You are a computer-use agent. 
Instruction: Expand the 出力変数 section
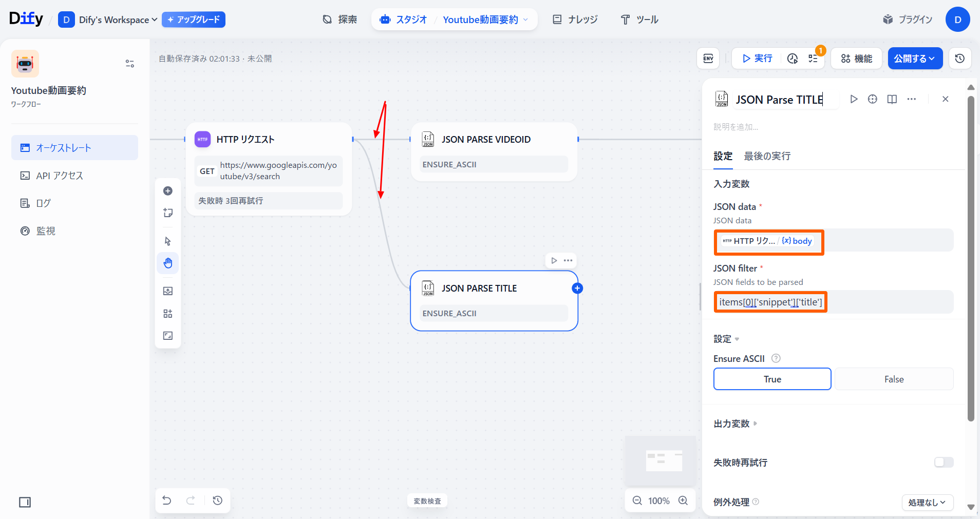point(735,424)
